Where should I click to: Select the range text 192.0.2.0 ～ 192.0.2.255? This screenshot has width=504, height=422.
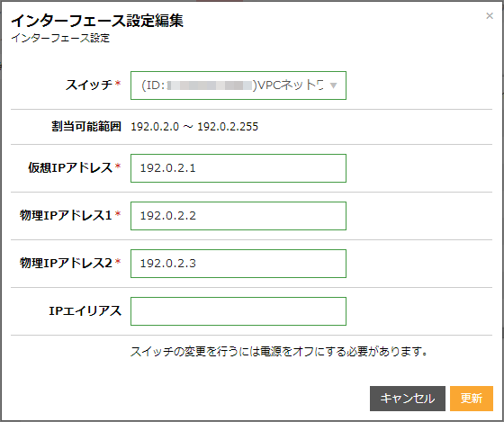[194, 127]
